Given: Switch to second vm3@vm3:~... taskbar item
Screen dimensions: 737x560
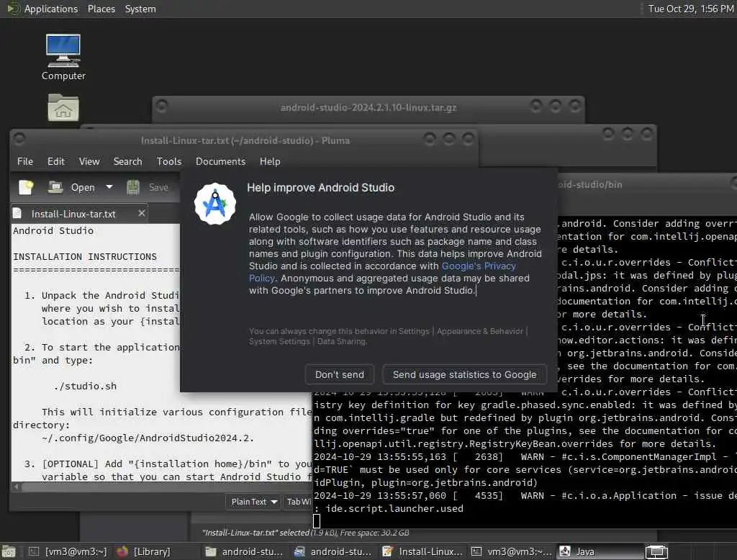Looking at the screenshot, I should pos(511,551).
